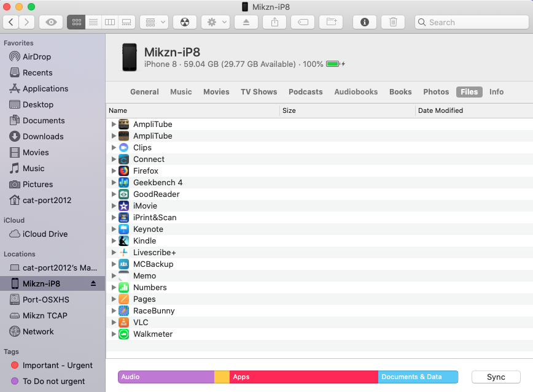Switch to the Info tab
The width and height of the screenshot is (533, 392).
tap(496, 92)
